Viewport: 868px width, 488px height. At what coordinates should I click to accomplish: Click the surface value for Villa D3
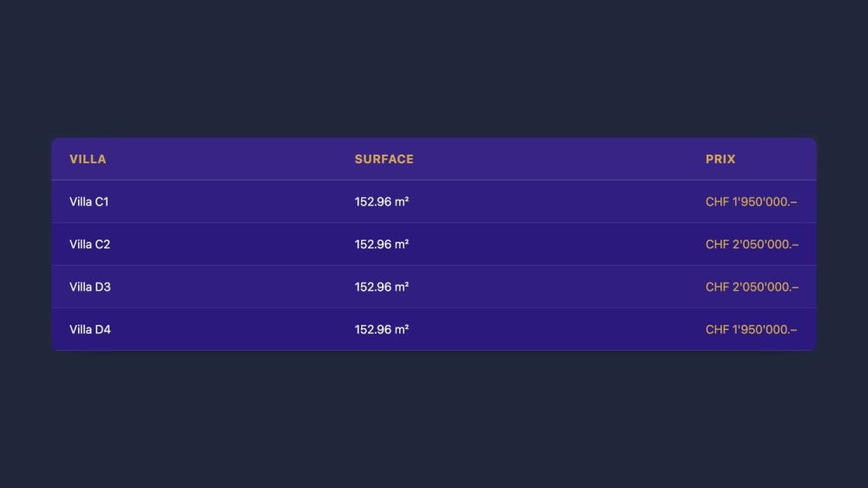coord(381,287)
